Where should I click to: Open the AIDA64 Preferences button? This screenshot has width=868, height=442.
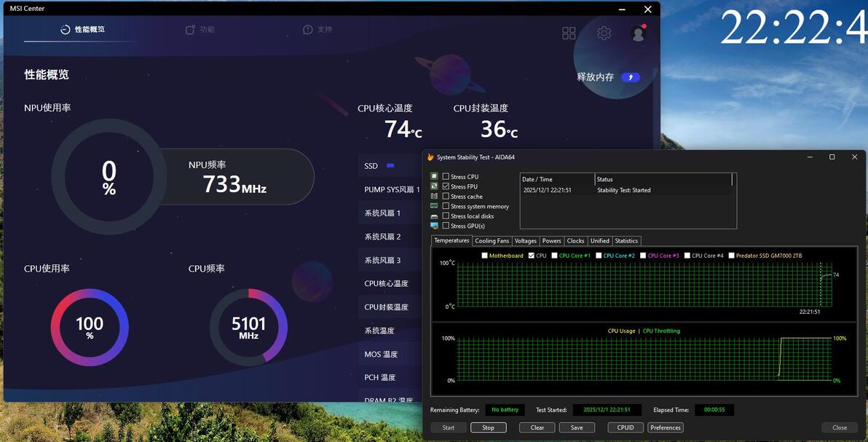[x=666, y=427]
